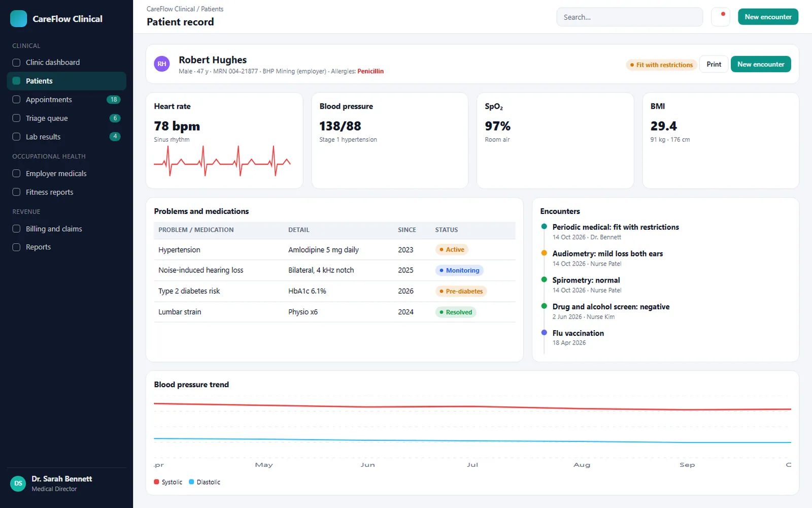
Task: Open Periodic medical: fit with restrictions encounter
Action: tap(616, 227)
